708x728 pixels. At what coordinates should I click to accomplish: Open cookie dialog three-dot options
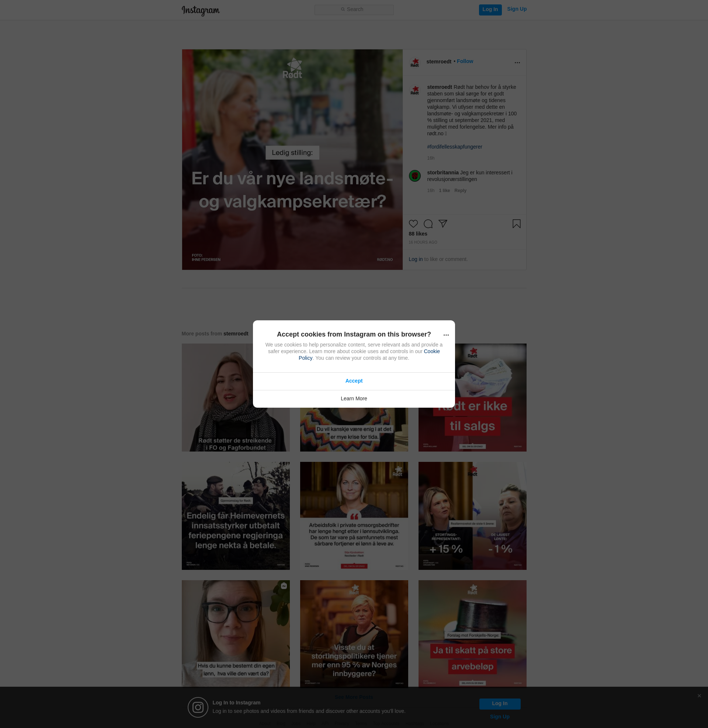pyautogui.click(x=446, y=335)
